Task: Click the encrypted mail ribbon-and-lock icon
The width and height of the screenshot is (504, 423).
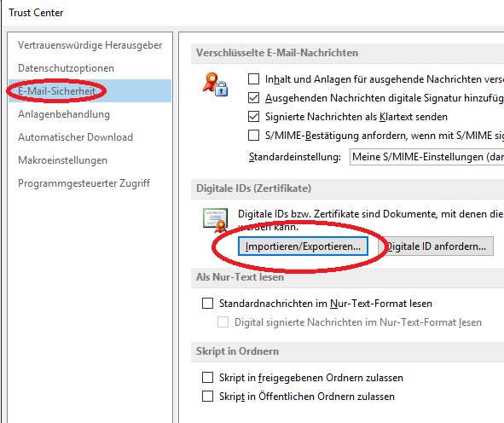Action: (216, 84)
